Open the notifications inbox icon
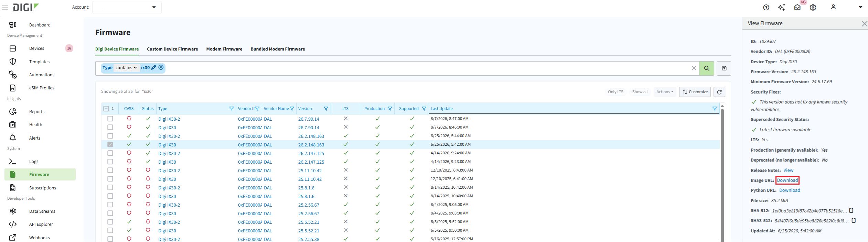868x242 pixels. click(797, 7)
